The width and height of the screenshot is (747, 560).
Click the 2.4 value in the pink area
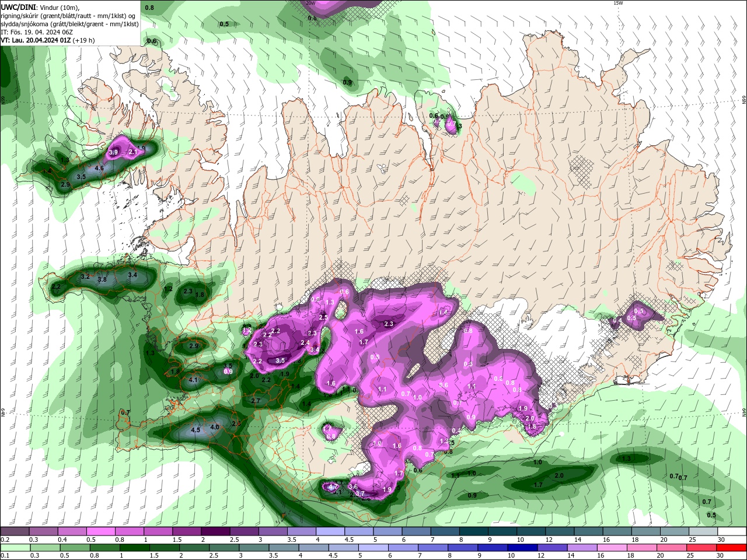pyautogui.click(x=305, y=343)
